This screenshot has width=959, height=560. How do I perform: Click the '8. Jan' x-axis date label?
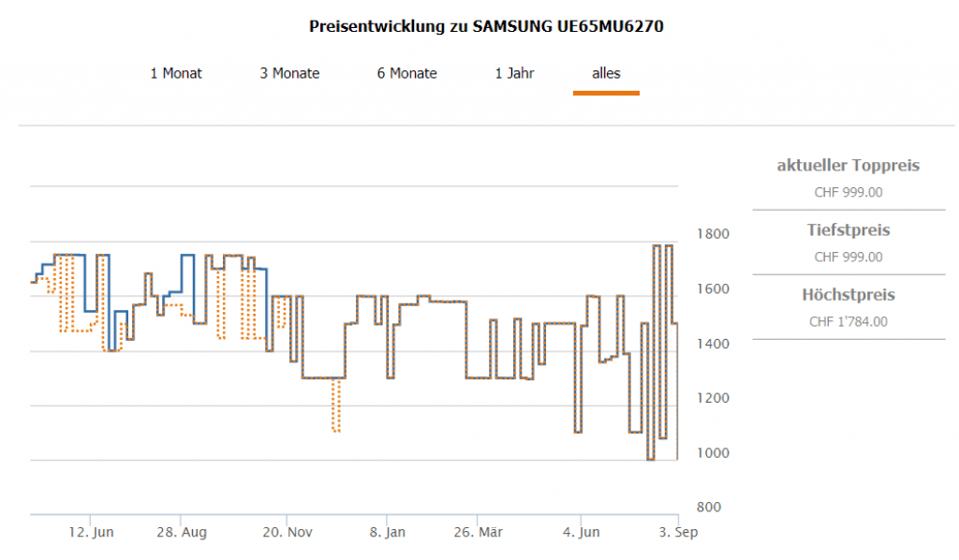(x=387, y=532)
